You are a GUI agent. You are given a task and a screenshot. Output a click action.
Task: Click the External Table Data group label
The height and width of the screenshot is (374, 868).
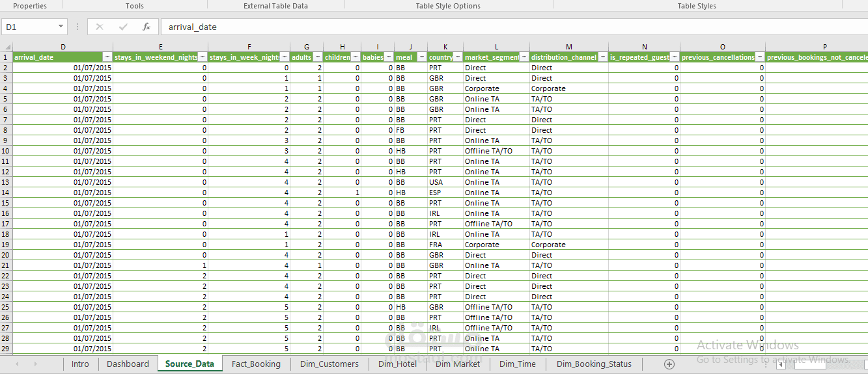tap(275, 6)
